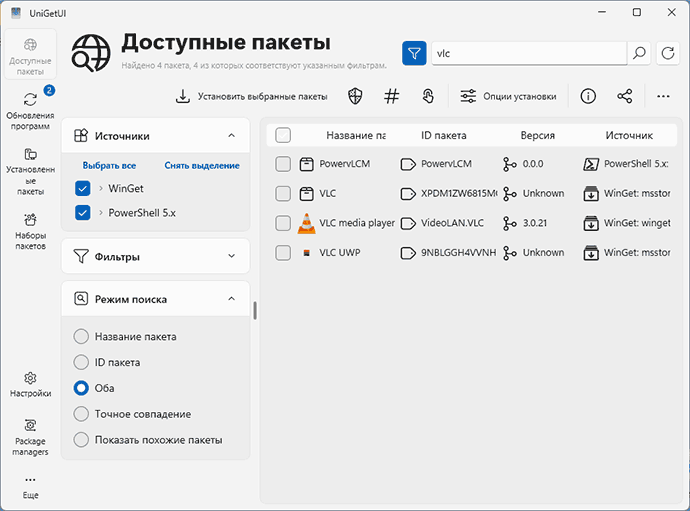Sort by Название пакета column header
The image size is (690, 511).
pos(356,136)
